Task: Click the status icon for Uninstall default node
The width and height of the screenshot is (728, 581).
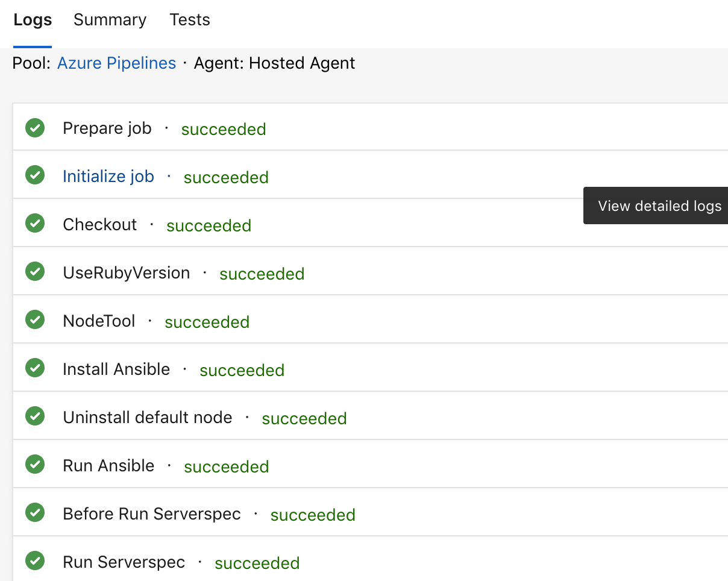Action: pos(34,416)
